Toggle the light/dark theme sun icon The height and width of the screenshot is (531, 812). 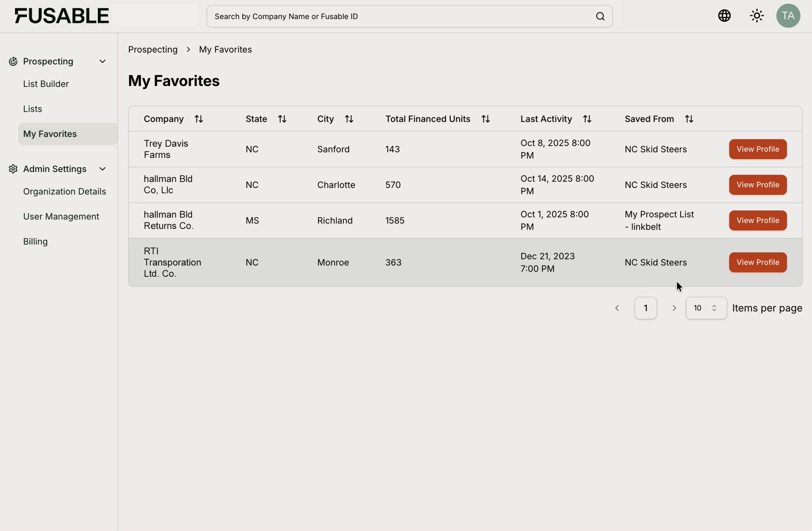pos(756,16)
